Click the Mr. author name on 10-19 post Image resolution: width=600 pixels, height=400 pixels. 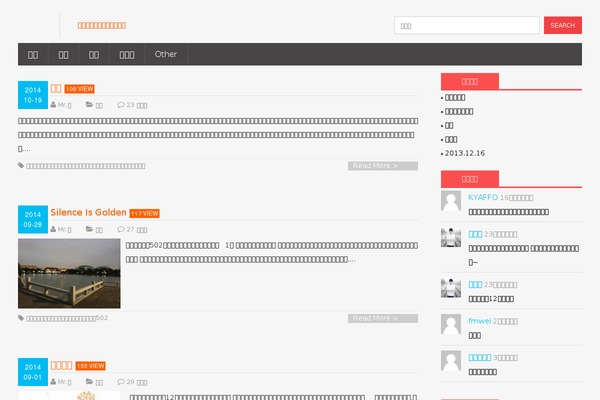[x=64, y=105]
